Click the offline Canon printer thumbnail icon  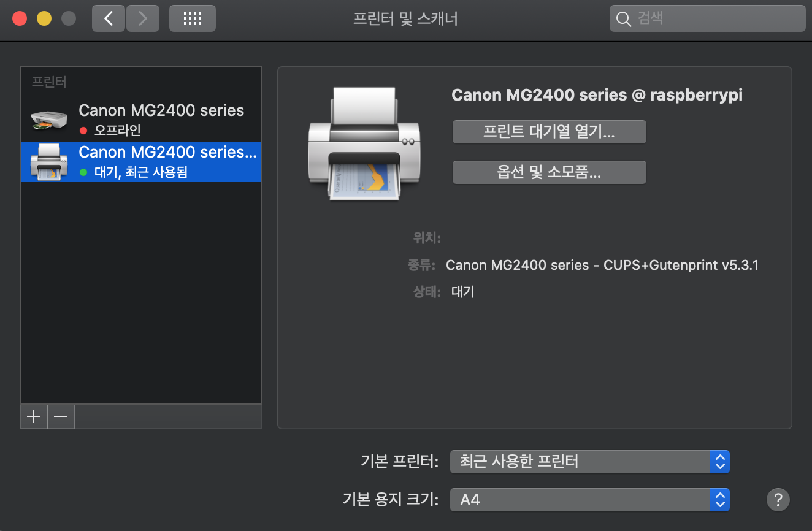[49, 120]
